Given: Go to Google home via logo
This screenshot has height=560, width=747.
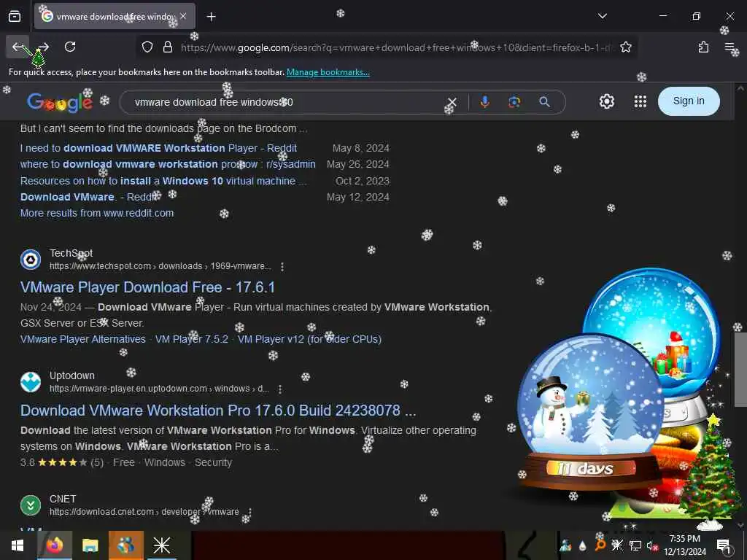Looking at the screenshot, I should point(60,102).
